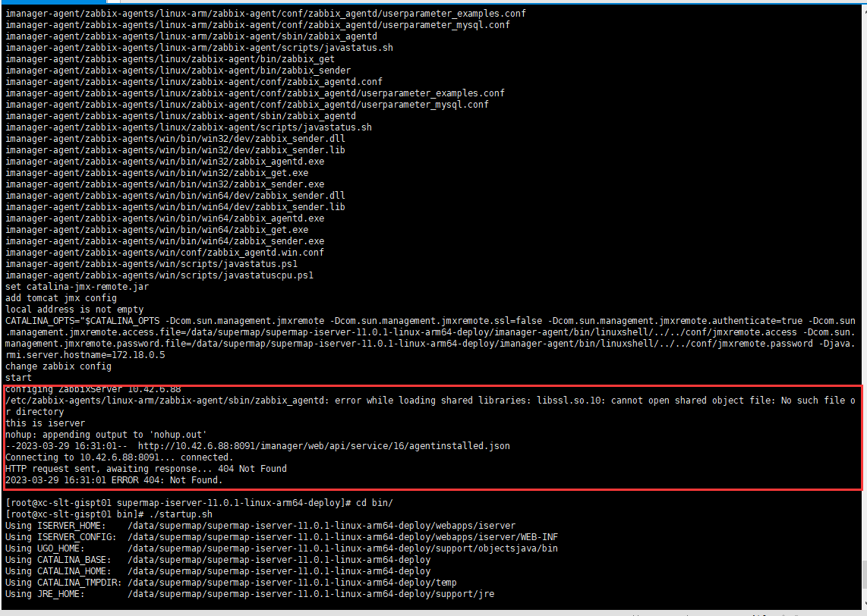
Task: Click the prompt command 'cd bin/'
Action: [x=374, y=503]
